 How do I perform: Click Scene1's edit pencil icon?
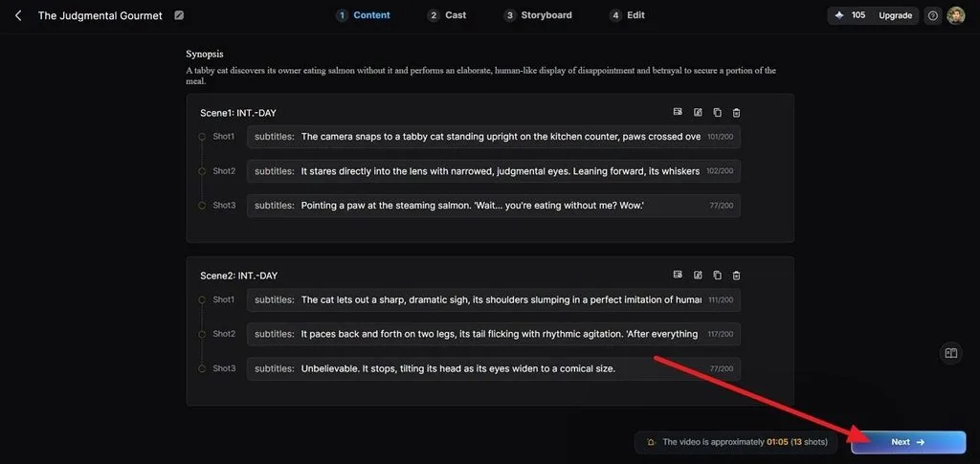click(698, 112)
